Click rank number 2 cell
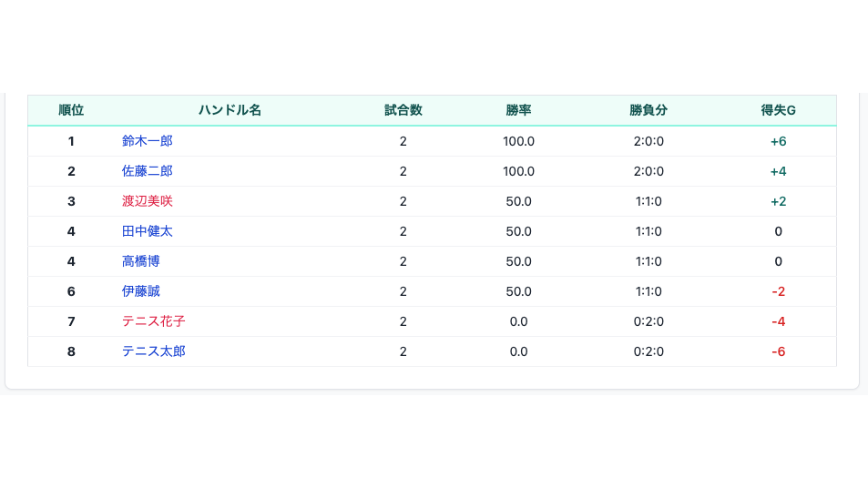The height and width of the screenshot is (488, 868). click(71, 171)
